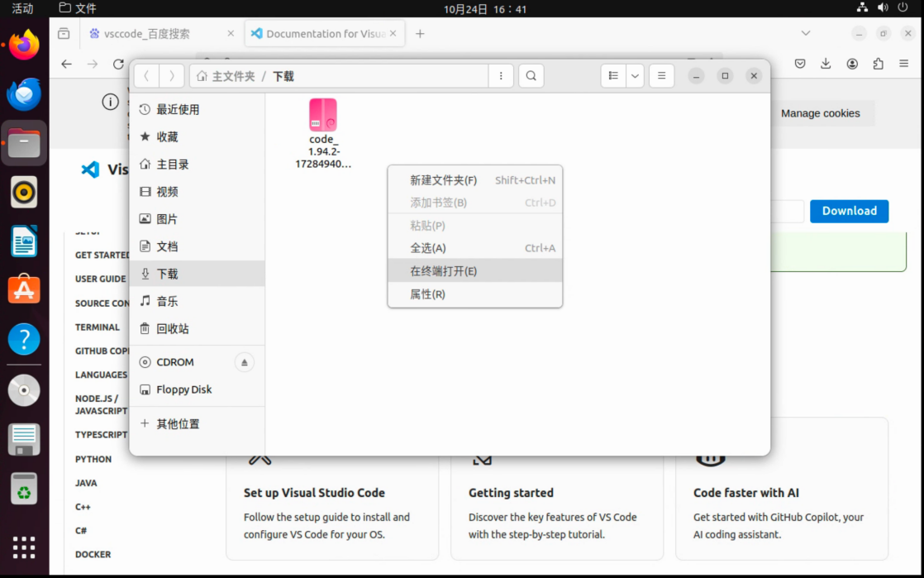This screenshot has width=924, height=578.
Task: Click 主文件夹 in the path bar
Action: click(x=226, y=76)
